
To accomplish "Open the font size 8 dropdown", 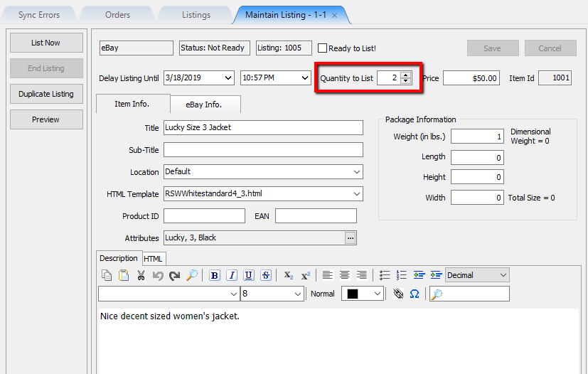I will 298,294.
